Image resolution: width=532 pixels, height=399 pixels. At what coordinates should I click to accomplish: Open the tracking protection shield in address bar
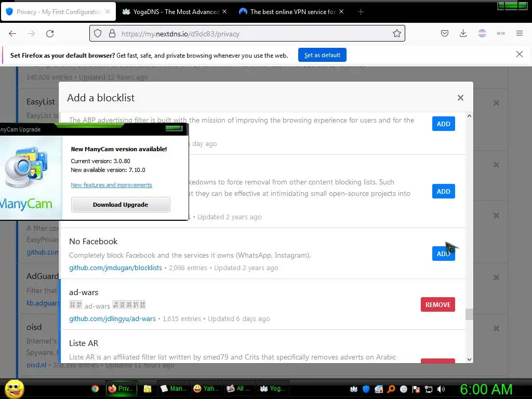click(98, 34)
